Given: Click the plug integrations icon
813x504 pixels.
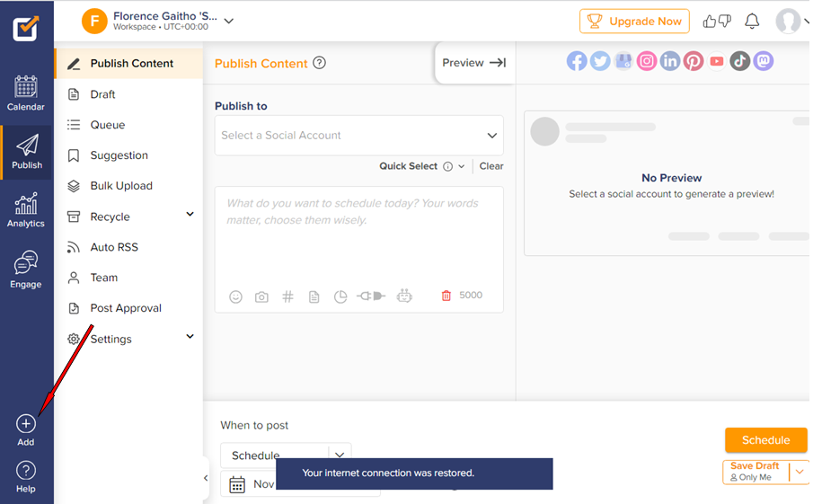Looking at the screenshot, I should pos(371,296).
